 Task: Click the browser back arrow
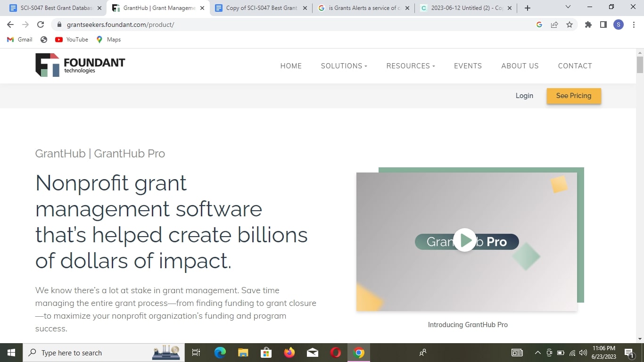(10, 25)
